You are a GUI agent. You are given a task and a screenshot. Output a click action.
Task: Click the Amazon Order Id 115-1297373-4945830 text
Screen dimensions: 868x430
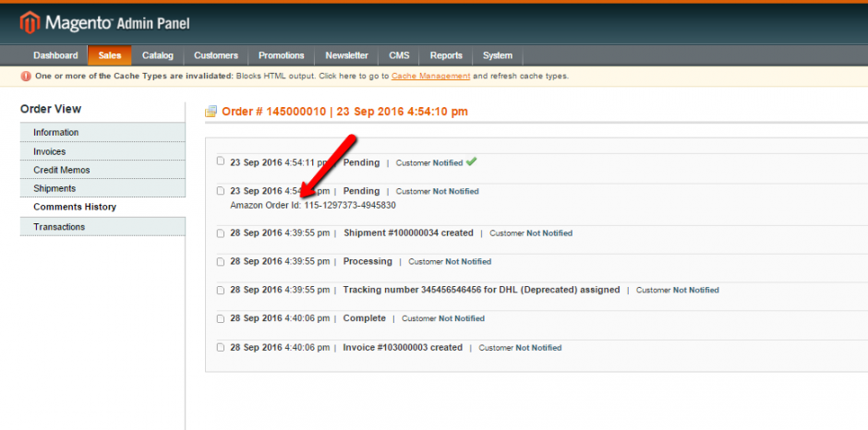pyautogui.click(x=313, y=206)
